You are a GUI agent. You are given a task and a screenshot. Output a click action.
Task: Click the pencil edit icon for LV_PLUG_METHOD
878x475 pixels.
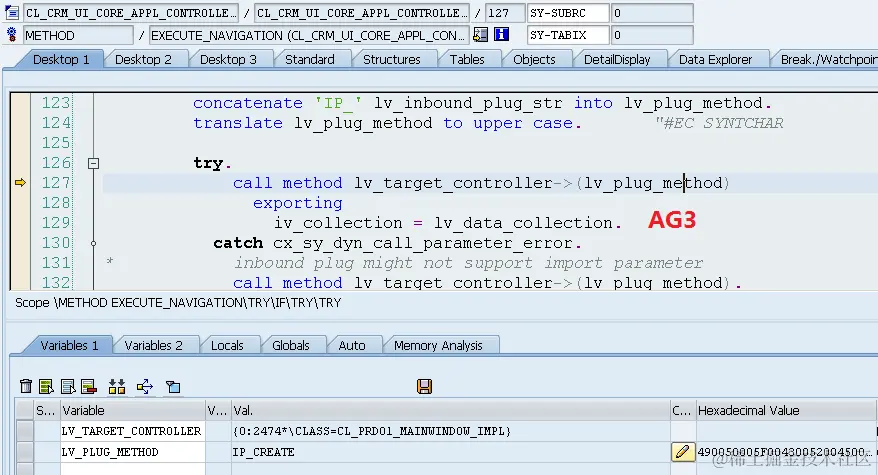tap(683, 451)
